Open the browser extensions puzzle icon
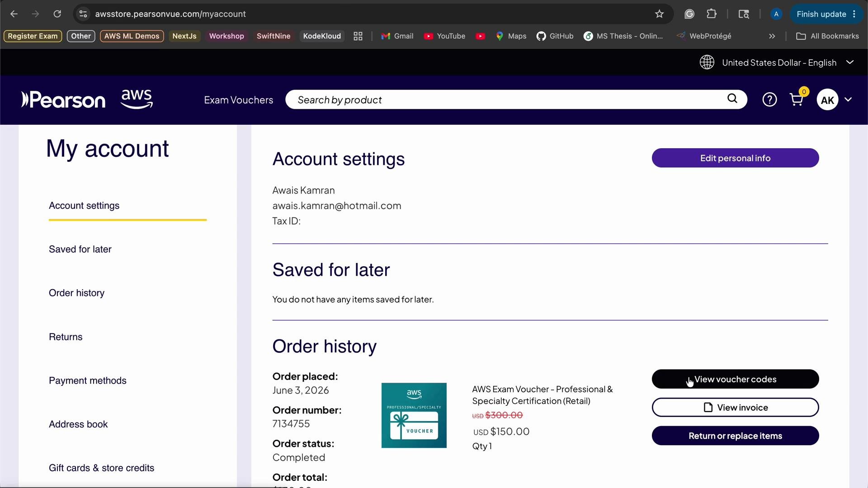Viewport: 868px width, 488px height. (x=712, y=14)
